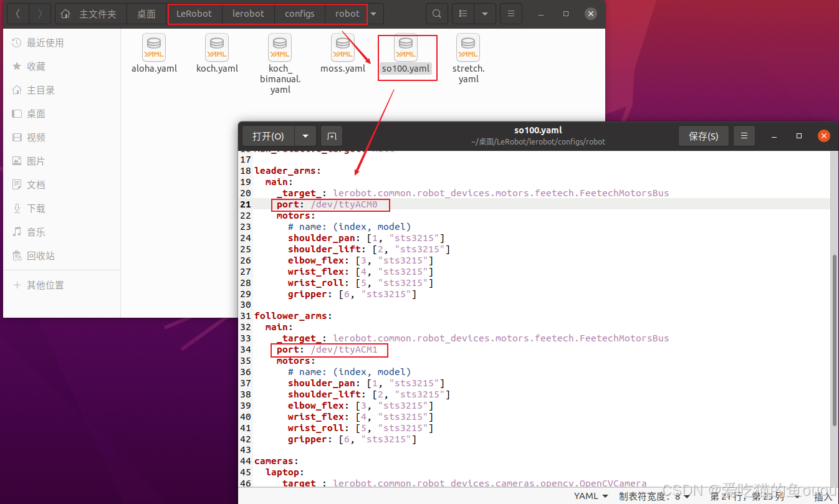The width and height of the screenshot is (839, 504).
Task: Click line 42 gripper entry
Action: coord(352,439)
